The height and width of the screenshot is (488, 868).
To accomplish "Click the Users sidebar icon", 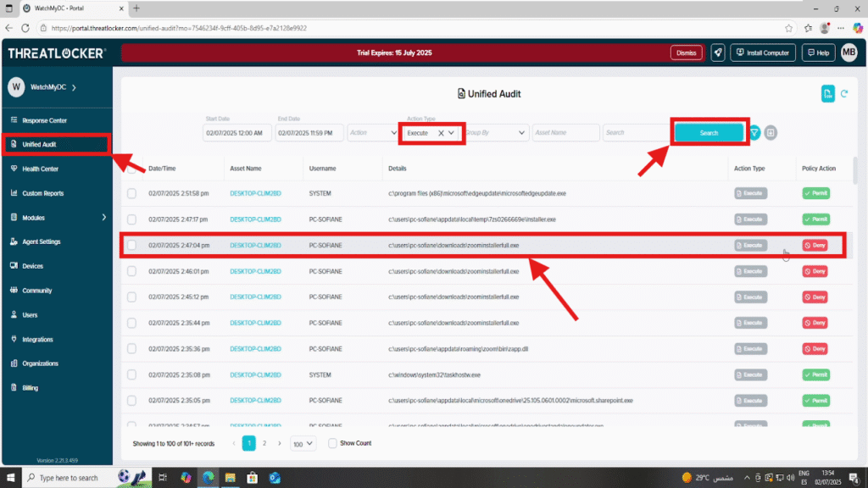I will [14, 314].
